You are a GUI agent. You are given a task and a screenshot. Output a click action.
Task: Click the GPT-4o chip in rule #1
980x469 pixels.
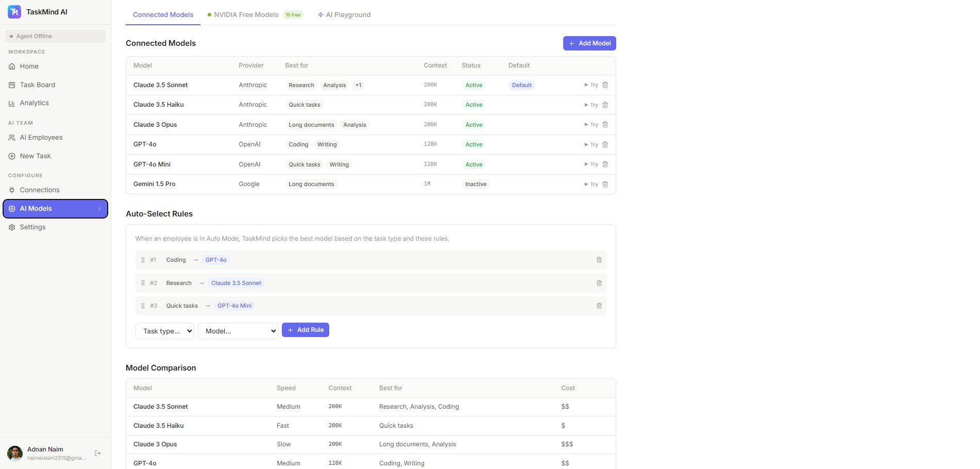[x=216, y=260]
